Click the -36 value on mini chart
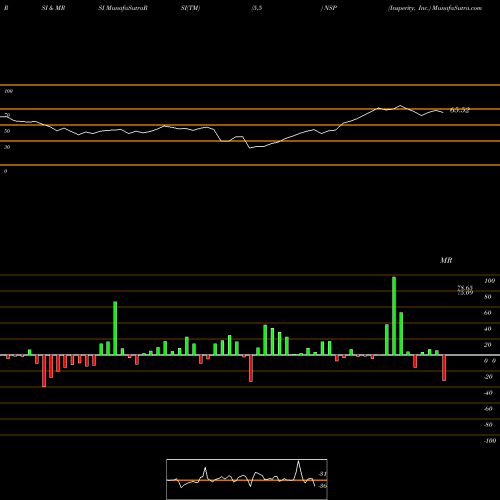This screenshot has height=500, width=500. tap(322, 486)
